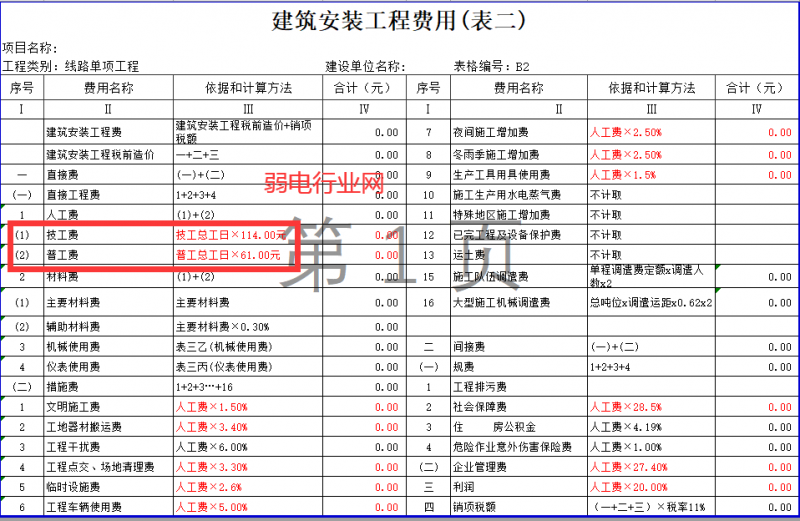This screenshot has height=521, width=800.
Task: Click the 工程类别：线路单项工程 cell
Action: tap(71, 66)
